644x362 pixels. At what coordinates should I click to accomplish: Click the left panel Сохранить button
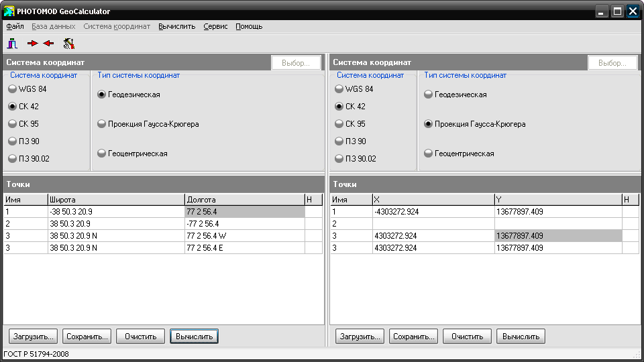coord(87,336)
